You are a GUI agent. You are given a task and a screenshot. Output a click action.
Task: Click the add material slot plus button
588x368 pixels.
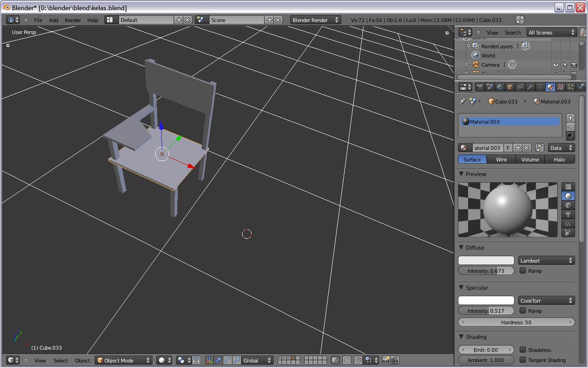pos(571,118)
